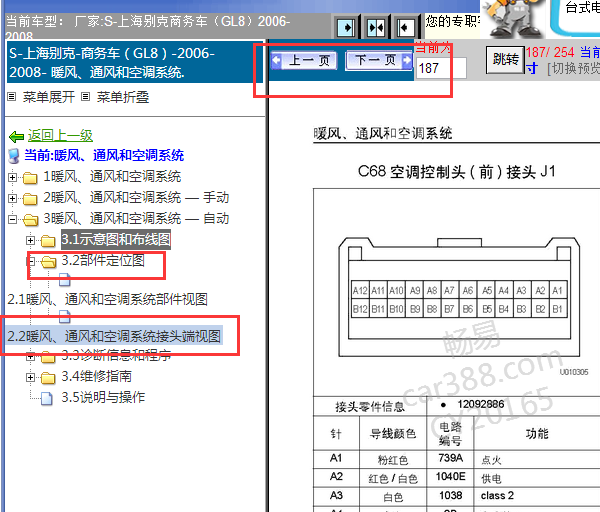Click open folder icon of 3暖风 — 自动

coord(30,220)
